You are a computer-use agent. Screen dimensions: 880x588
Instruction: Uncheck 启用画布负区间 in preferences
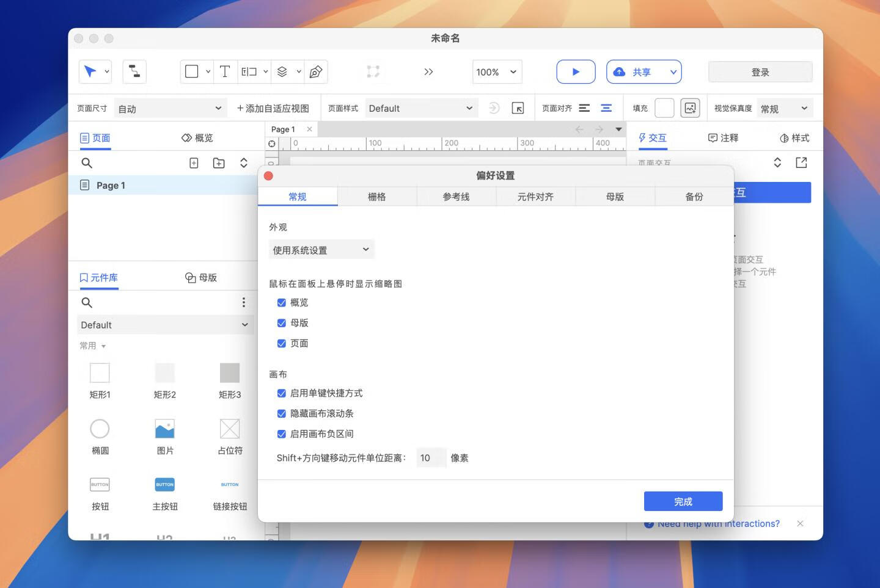click(x=282, y=434)
